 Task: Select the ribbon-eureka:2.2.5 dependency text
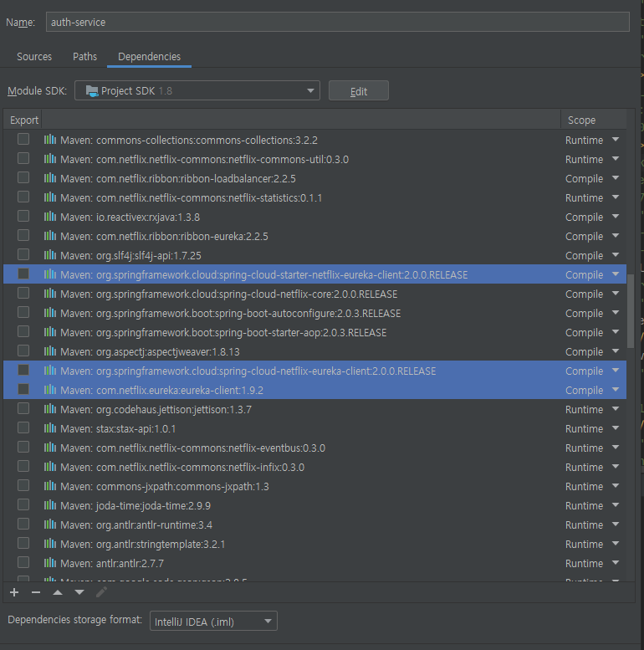click(164, 236)
